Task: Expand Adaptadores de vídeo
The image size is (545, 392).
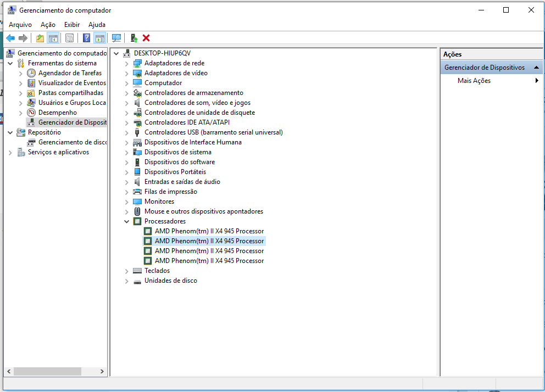Action: pos(126,73)
